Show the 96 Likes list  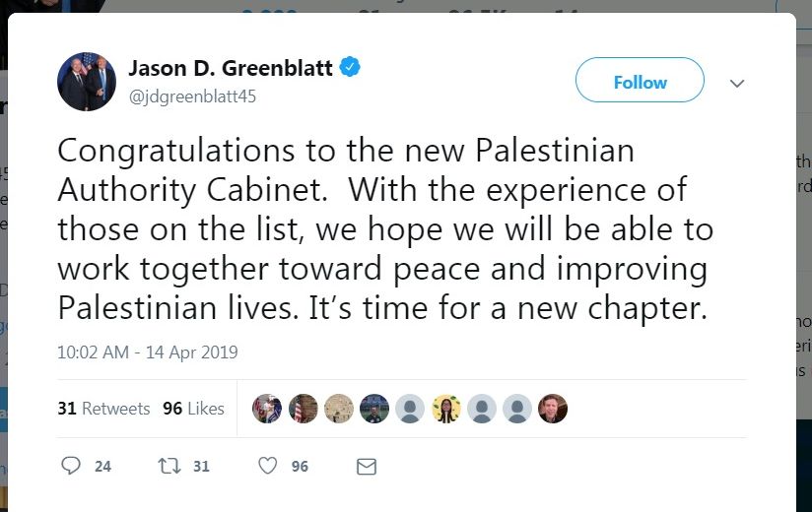pos(193,409)
